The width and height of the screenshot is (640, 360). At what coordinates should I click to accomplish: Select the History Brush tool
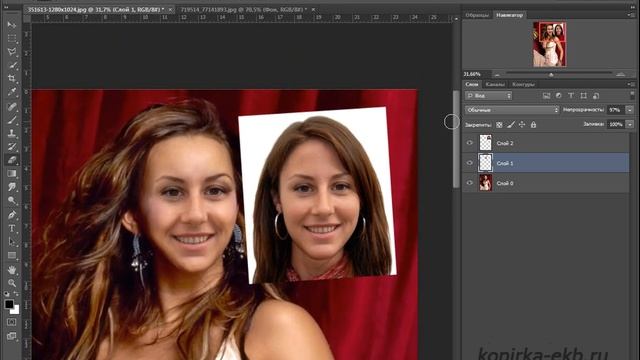click(12, 147)
